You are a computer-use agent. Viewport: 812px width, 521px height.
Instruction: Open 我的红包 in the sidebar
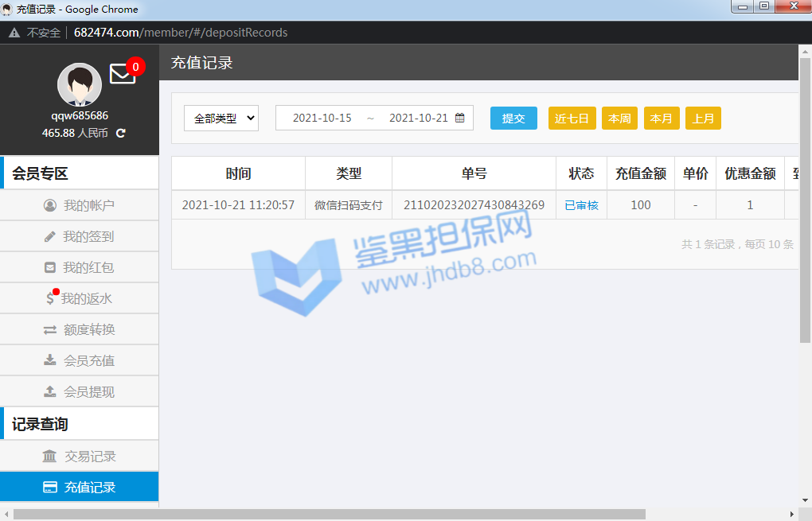pyautogui.click(x=80, y=267)
